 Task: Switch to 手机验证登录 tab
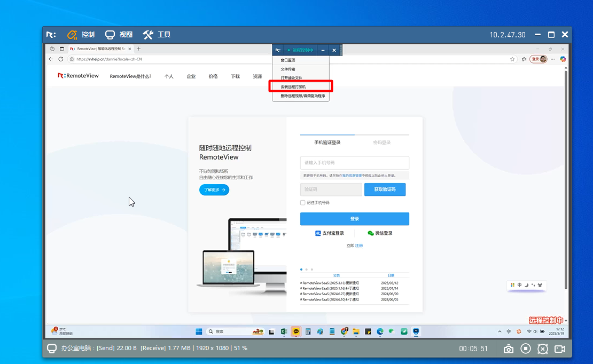pos(327,143)
